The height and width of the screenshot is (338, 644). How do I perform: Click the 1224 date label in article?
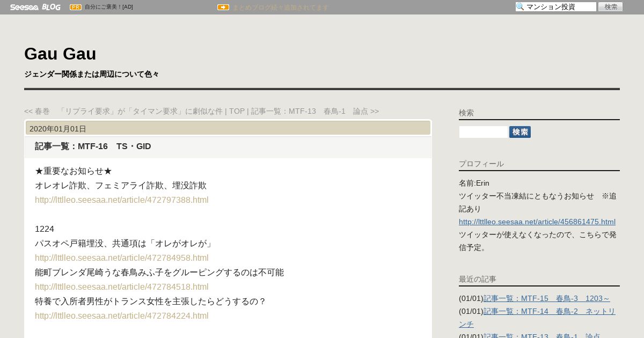[x=45, y=229]
